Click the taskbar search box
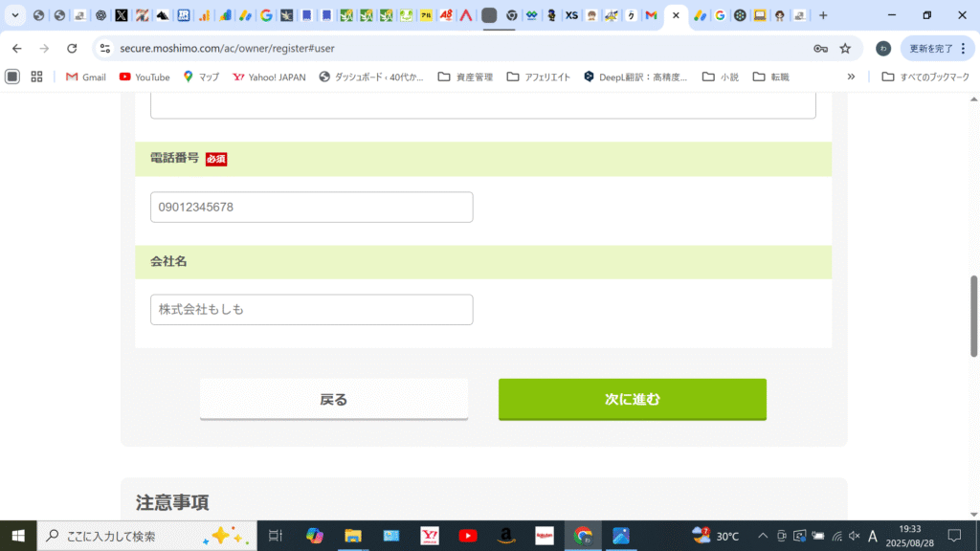This screenshot has width=980, height=551. tap(146, 536)
